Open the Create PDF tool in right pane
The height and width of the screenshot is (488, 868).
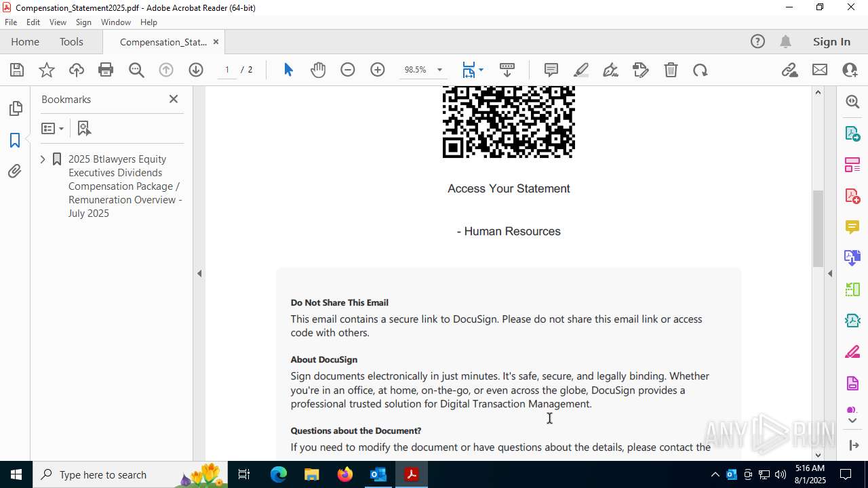tap(852, 196)
